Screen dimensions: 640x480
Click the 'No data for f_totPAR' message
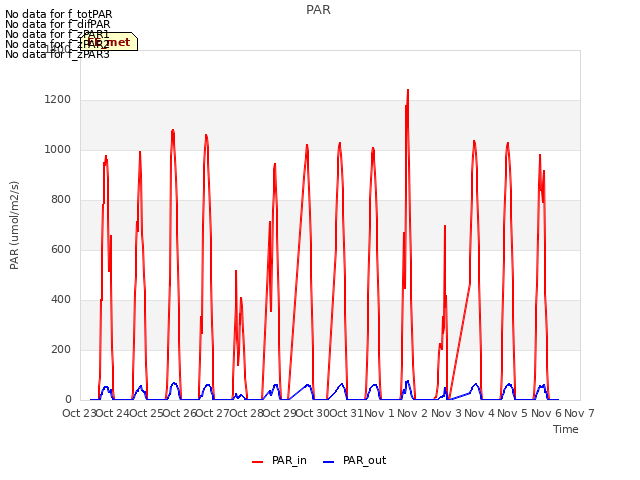pyautogui.click(x=58, y=14)
